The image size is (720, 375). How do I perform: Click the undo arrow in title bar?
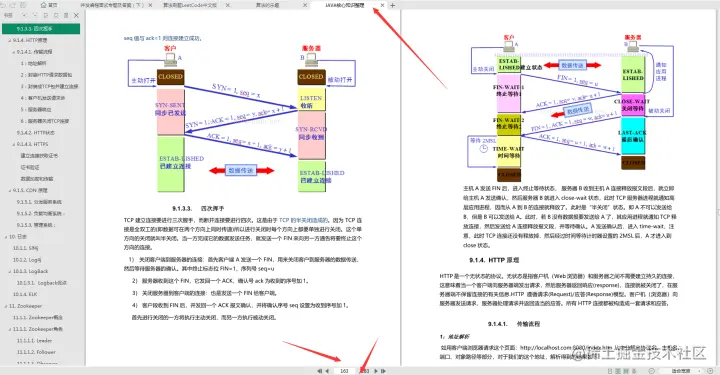4,5
